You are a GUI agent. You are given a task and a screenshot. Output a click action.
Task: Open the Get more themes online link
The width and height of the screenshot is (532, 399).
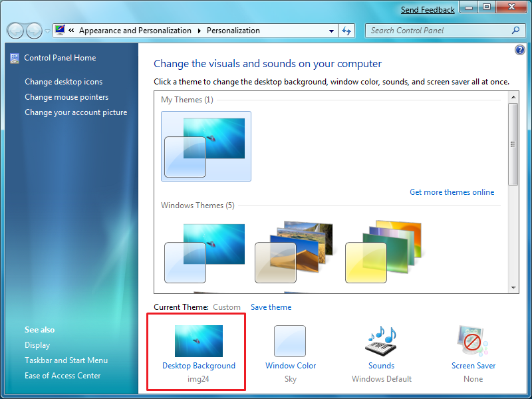click(452, 192)
